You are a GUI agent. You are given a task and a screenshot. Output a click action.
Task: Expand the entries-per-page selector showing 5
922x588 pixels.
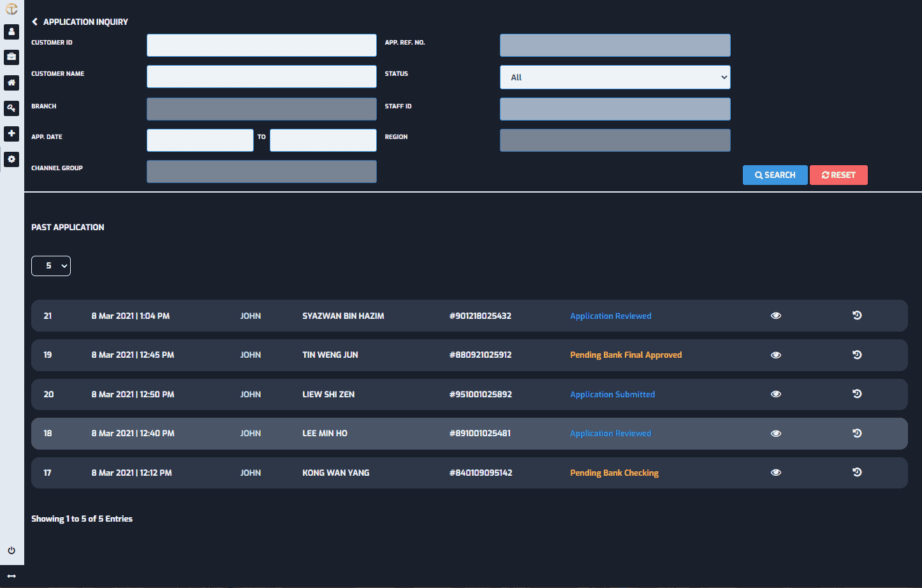[x=51, y=266]
